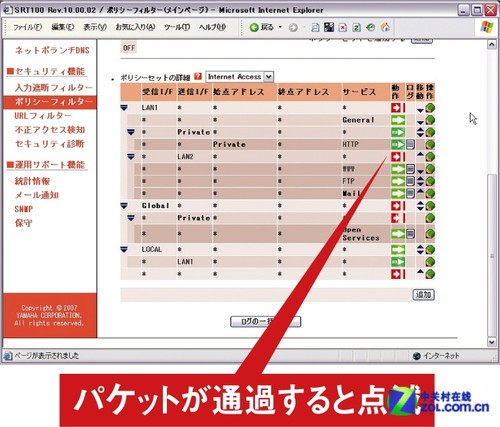Collapse the Private group triangle under Global
The width and height of the screenshot is (500, 427).
(131, 218)
